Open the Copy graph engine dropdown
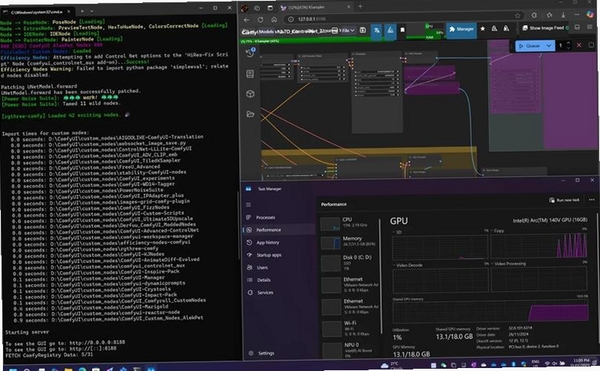This screenshot has width=600, height=371. coord(498,231)
